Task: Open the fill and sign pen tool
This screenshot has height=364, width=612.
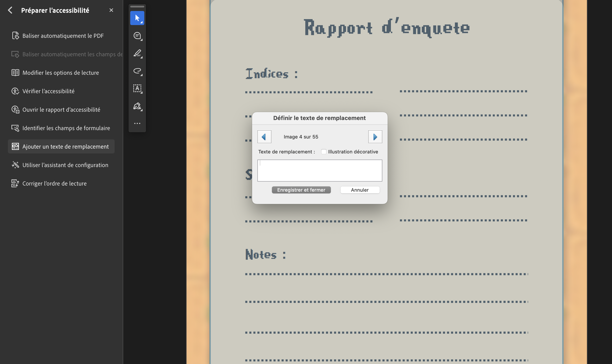Action: click(x=137, y=106)
